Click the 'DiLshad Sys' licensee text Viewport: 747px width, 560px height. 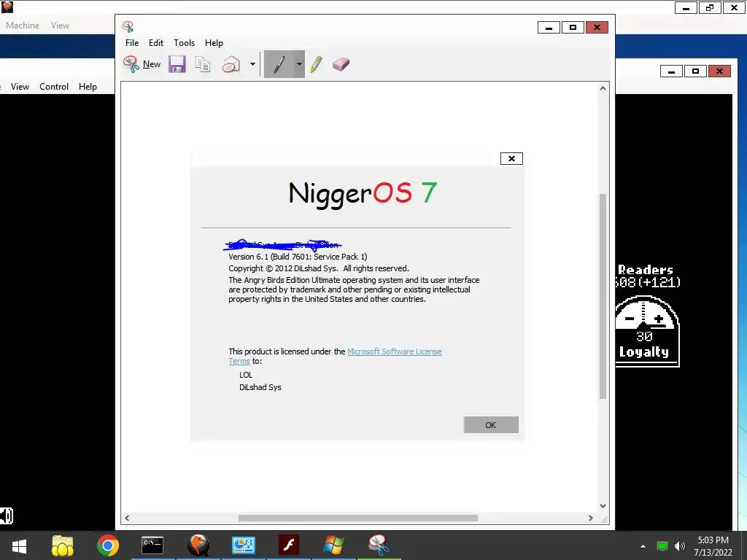coord(260,387)
